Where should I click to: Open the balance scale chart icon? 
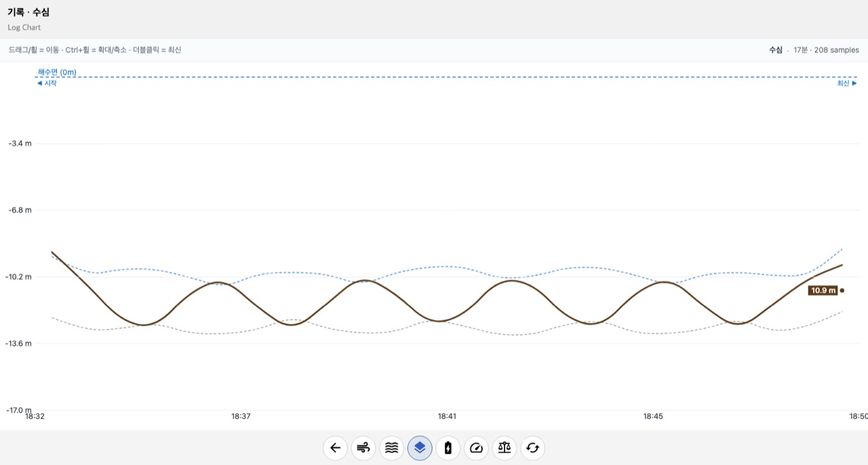(505, 448)
